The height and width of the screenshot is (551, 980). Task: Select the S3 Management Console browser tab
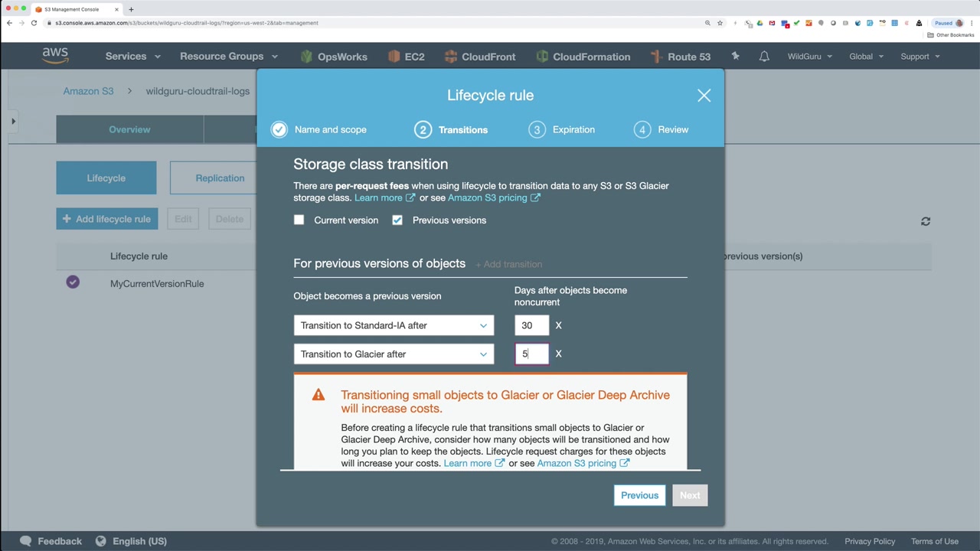[77, 9]
